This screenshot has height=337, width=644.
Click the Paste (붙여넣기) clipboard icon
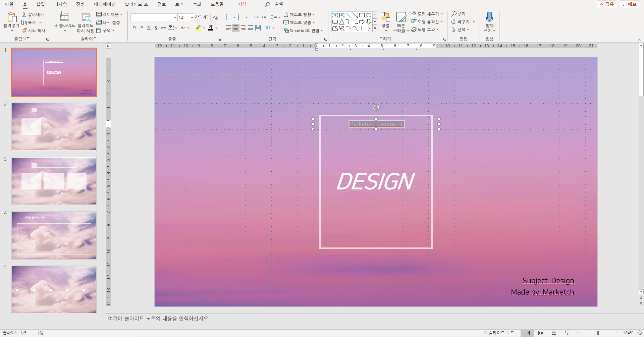[12, 17]
